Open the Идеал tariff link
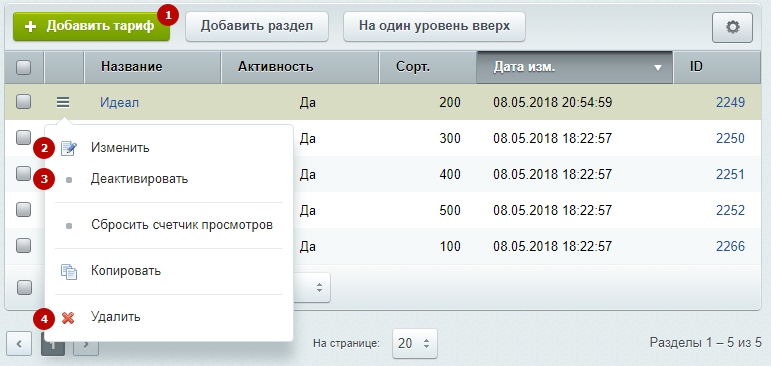Screen dimensions: 771x366 tap(119, 102)
